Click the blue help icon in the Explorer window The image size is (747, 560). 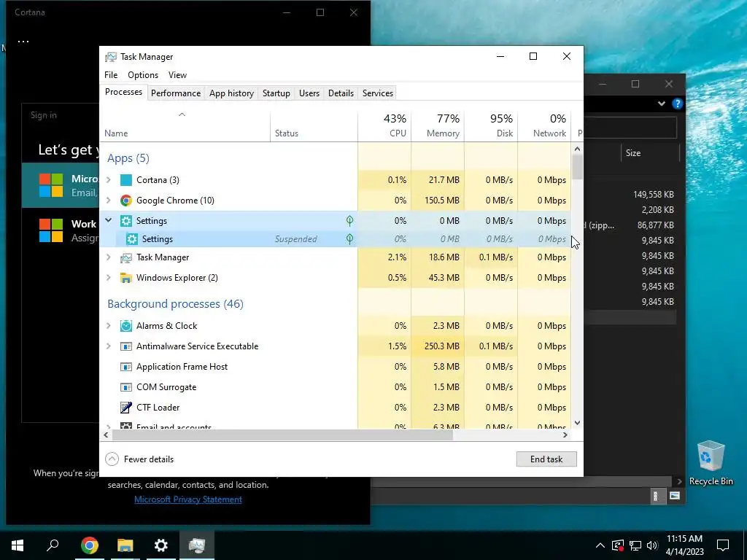coord(677,104)
